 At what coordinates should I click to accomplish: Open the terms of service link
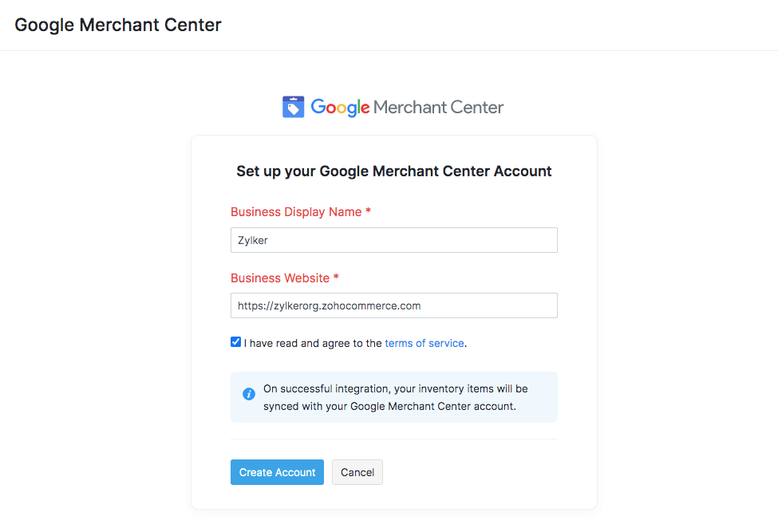pyautogui.click(x=424, y=343)
